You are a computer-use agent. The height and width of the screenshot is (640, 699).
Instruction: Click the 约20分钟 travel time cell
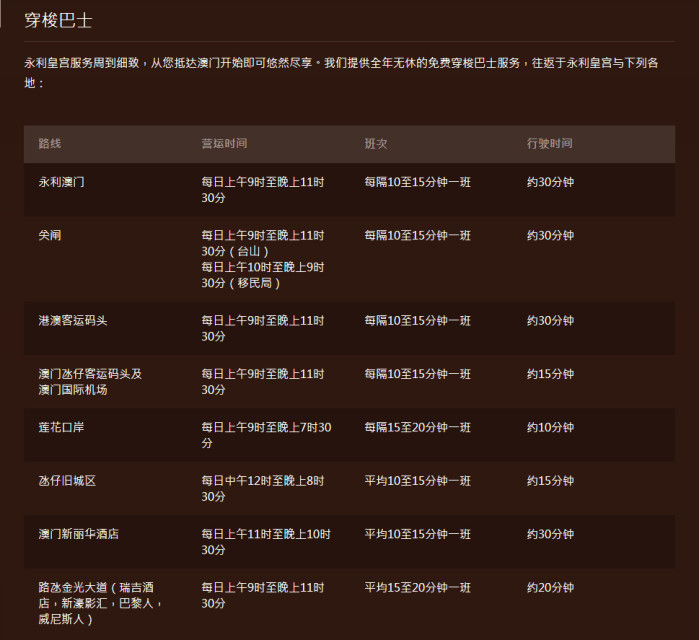550,588
